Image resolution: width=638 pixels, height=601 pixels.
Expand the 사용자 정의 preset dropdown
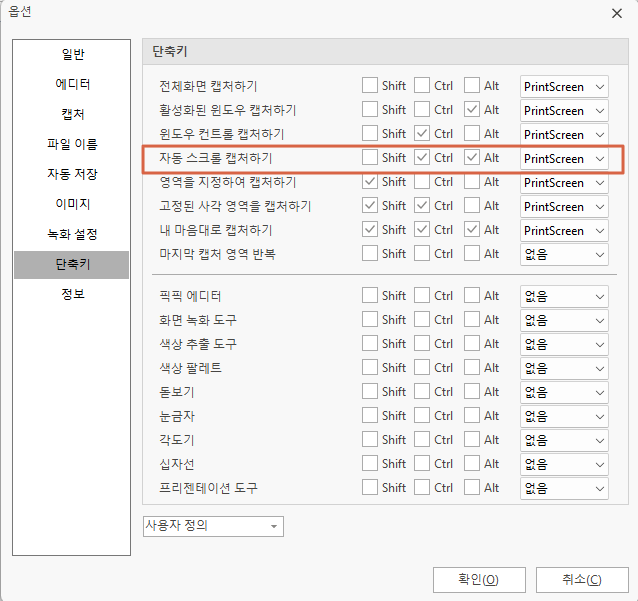coord(213,527)
